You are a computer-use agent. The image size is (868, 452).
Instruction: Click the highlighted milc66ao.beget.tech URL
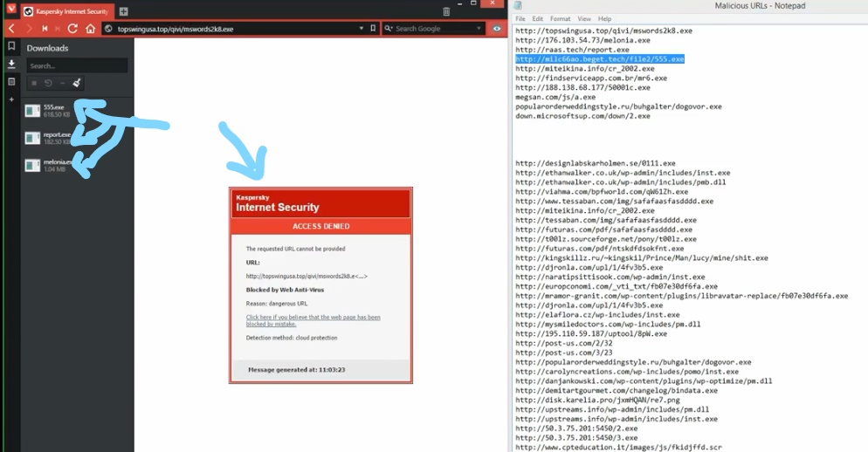point(600,58)
